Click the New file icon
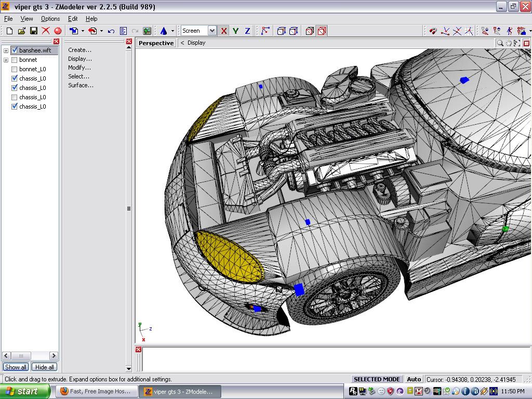Screen dimensions: 532x399 tap(9, 31)
